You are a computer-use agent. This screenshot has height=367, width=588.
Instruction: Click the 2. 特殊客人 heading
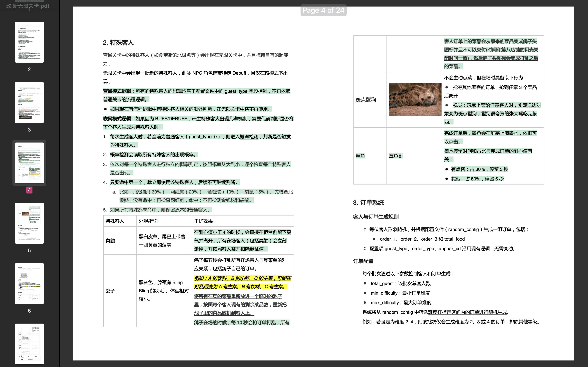point(118,43)
